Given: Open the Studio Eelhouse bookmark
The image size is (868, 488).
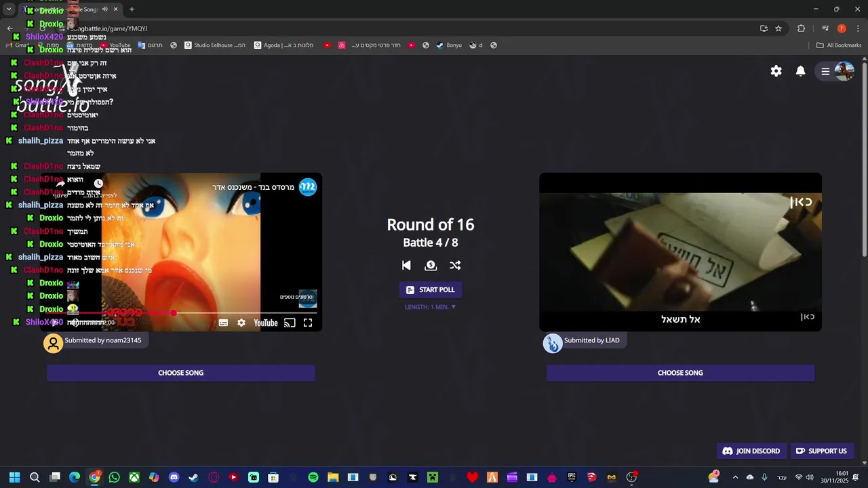Looking at the screenshot, I should [215, 45].
